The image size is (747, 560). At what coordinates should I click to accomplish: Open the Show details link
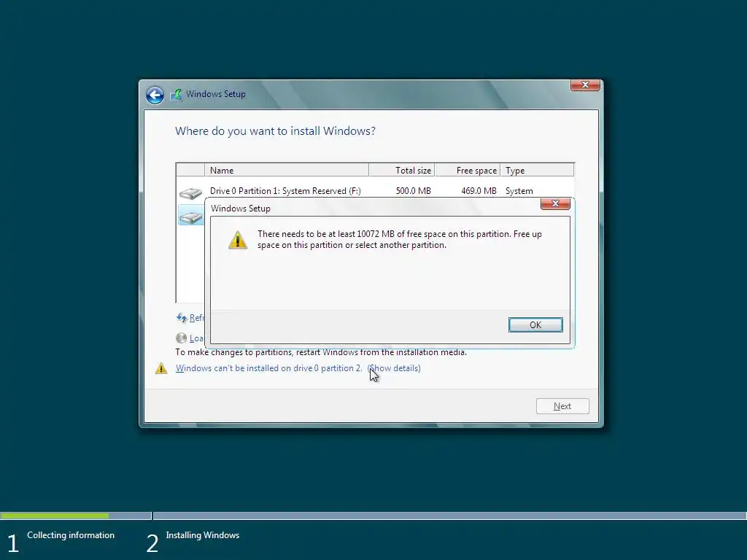394,368
